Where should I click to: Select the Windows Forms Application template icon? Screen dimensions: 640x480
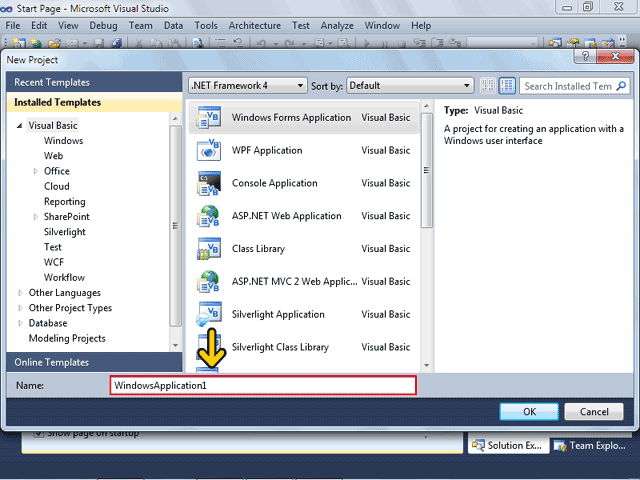pos(208,118)
